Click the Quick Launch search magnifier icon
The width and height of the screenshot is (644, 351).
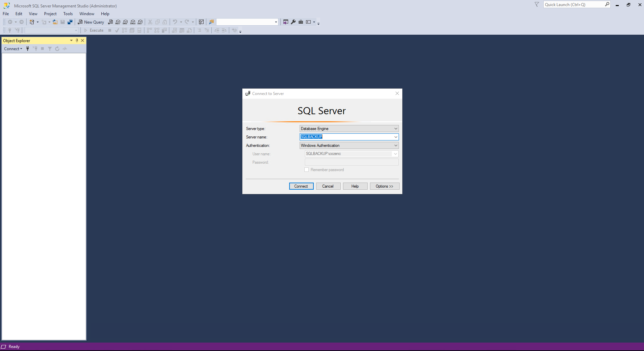(607, 4)
